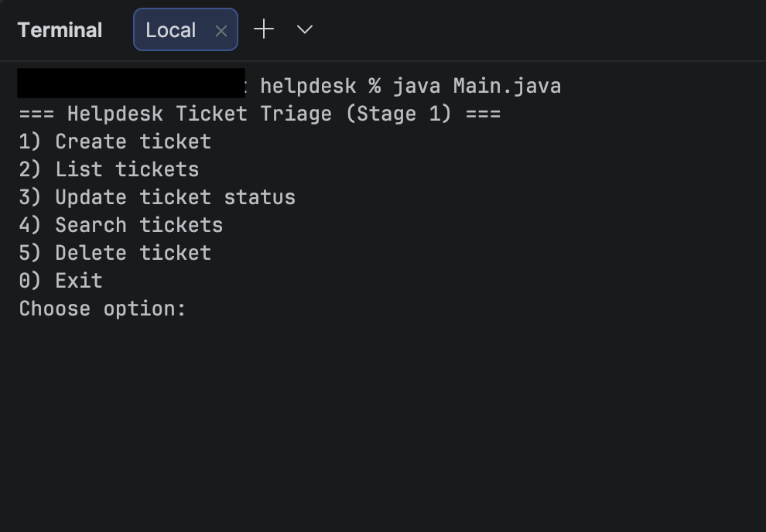This screenshot has height=532, width=766.
Task: Click inside the Local tab border outline
Action: pos(170,29)
